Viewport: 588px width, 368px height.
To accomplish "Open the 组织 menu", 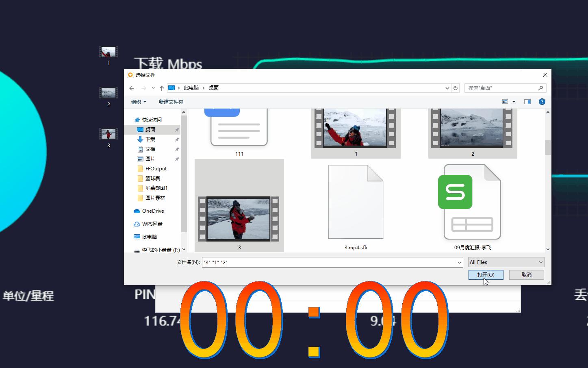I will tap(139, 102).
